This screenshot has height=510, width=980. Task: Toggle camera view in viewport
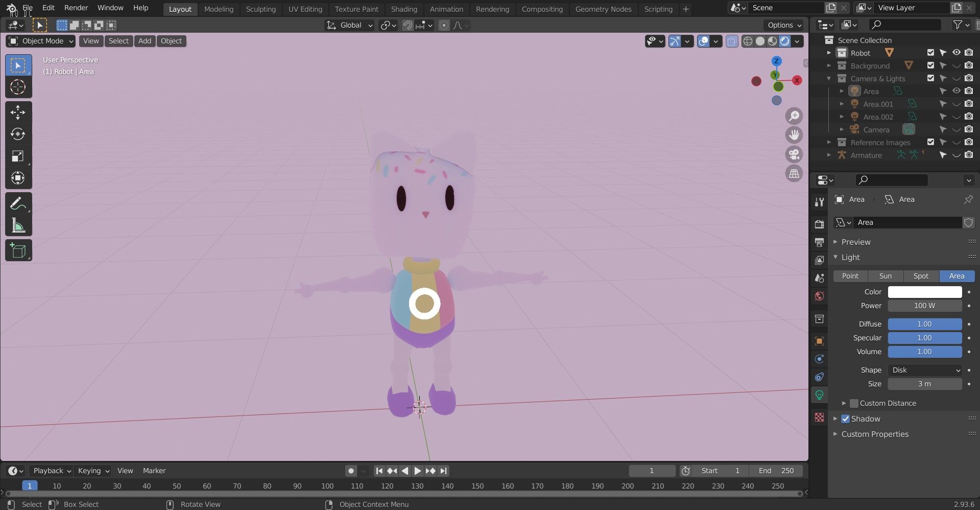click(794, 154)
